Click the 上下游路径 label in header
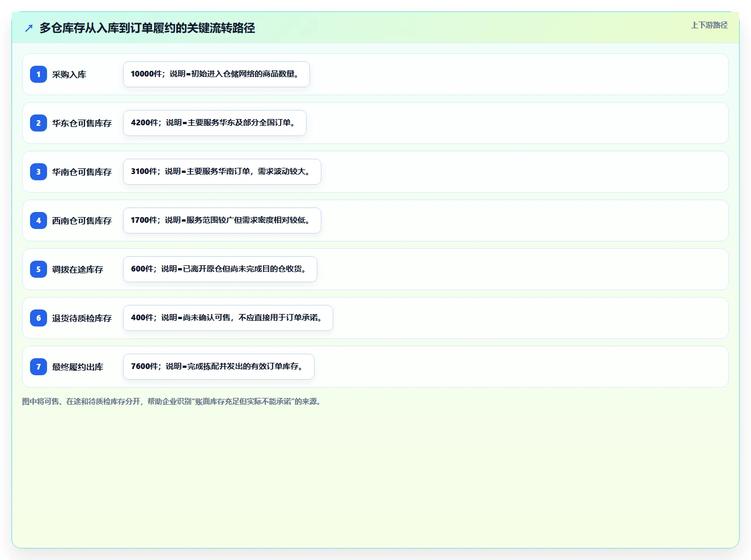Screen dimensions: 751x560 [x=709, y=25]
